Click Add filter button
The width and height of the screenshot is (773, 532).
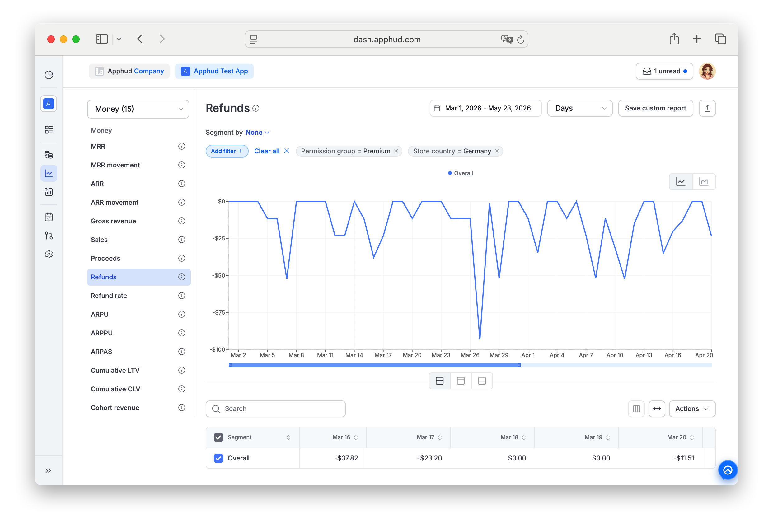tap(227, 151)
